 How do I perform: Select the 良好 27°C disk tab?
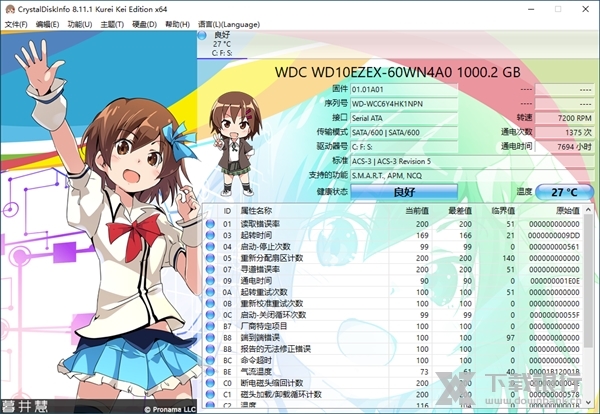click(222, 44)
